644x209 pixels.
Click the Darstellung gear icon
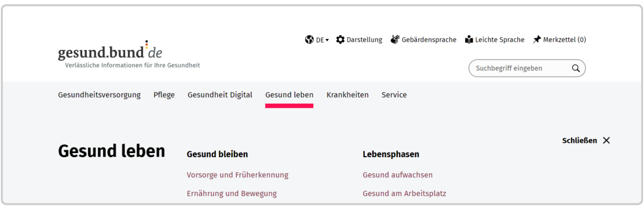(x=340, y=40)
